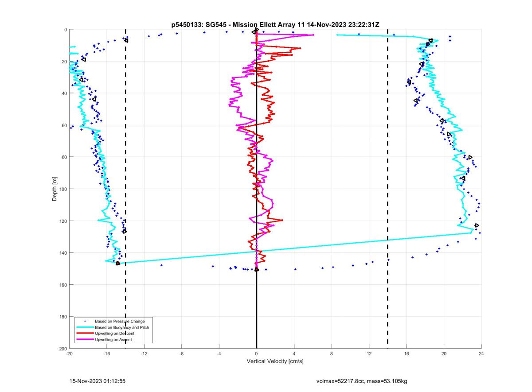Click the depth-axis tick label "120"

coord(63,221)
